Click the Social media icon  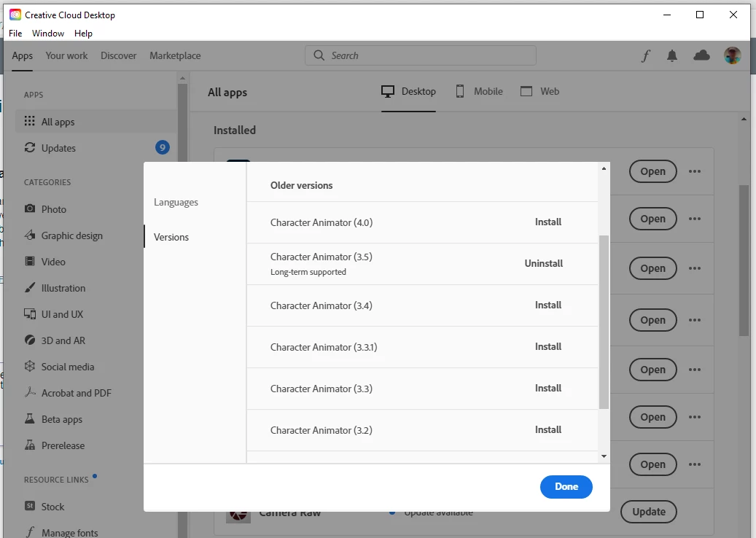tap(30, 367)
